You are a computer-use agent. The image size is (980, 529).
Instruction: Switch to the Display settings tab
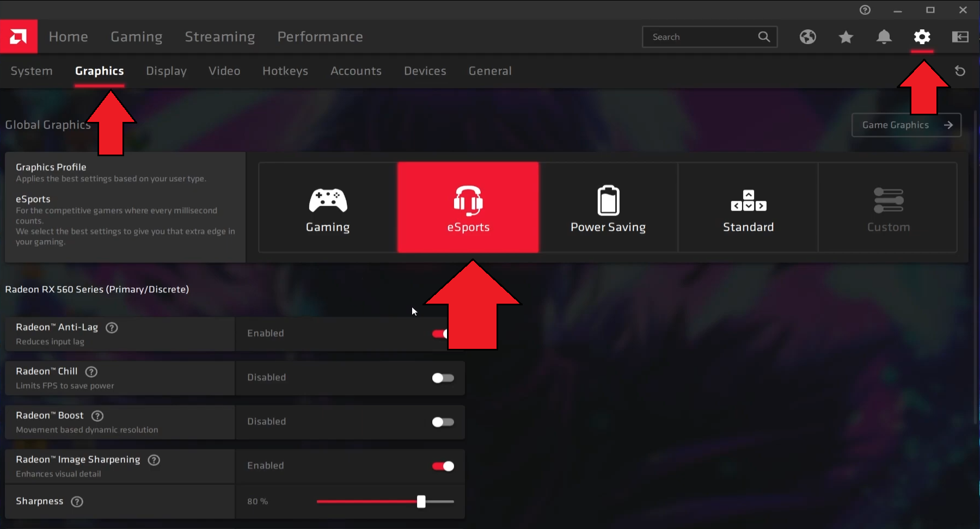tap(167, 71)
